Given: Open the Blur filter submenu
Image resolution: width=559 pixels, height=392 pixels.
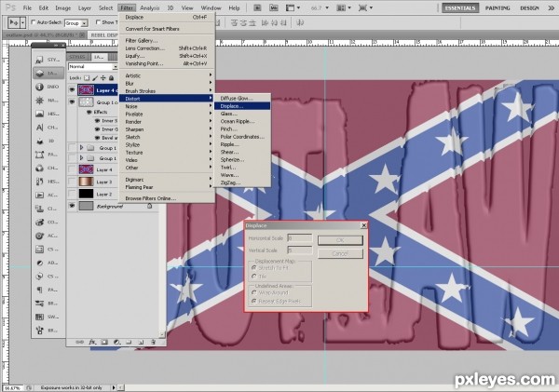Looking at the screenshot, I should click(x=167, y=84).
